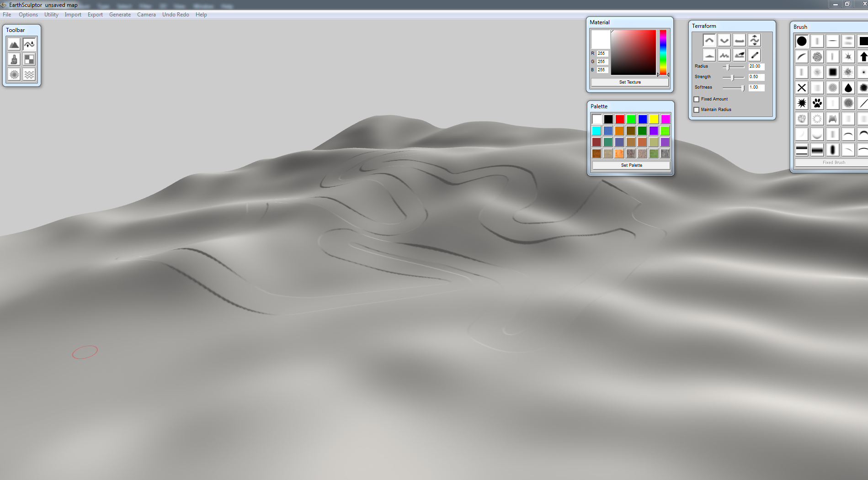The image size is (868, 480).
Task: Click the Set Palette button
Action: point(631,165)
